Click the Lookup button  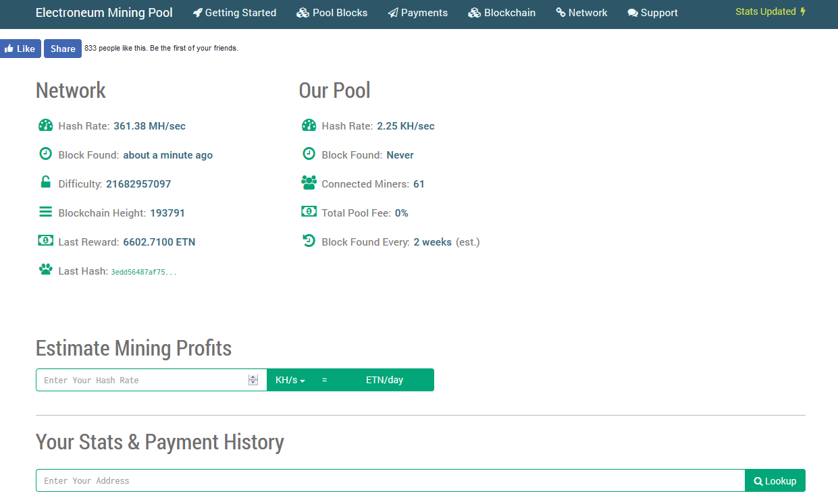[775, 481]
